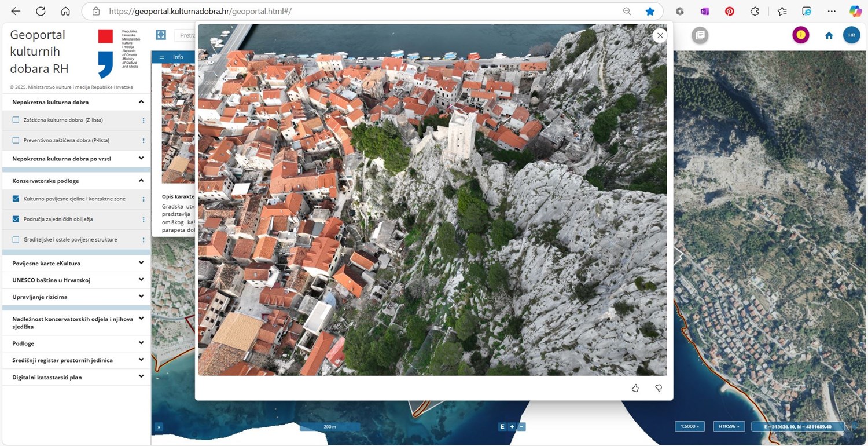Open the purple info icon in the header

click(x=800, y=35)
